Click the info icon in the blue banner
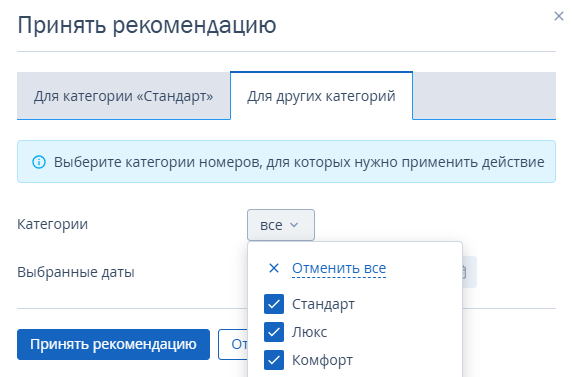573x377 pixels. pos(39,162)
